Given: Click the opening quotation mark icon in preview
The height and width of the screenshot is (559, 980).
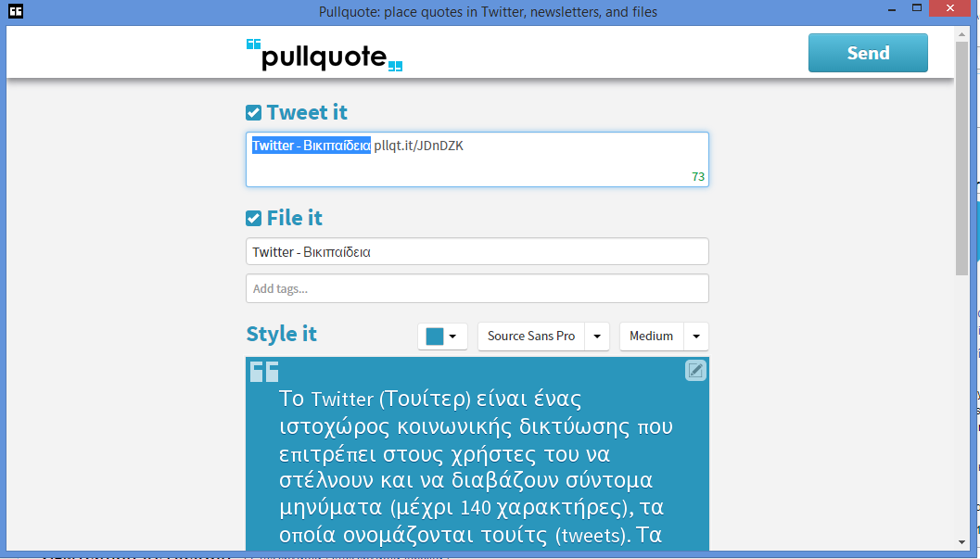Looking at the screenshot, I should (263, 372).
